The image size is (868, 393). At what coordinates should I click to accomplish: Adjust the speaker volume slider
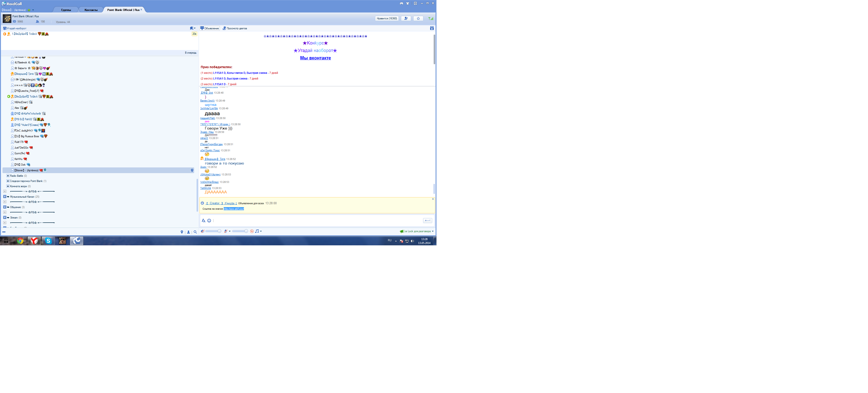coord(213,231)
